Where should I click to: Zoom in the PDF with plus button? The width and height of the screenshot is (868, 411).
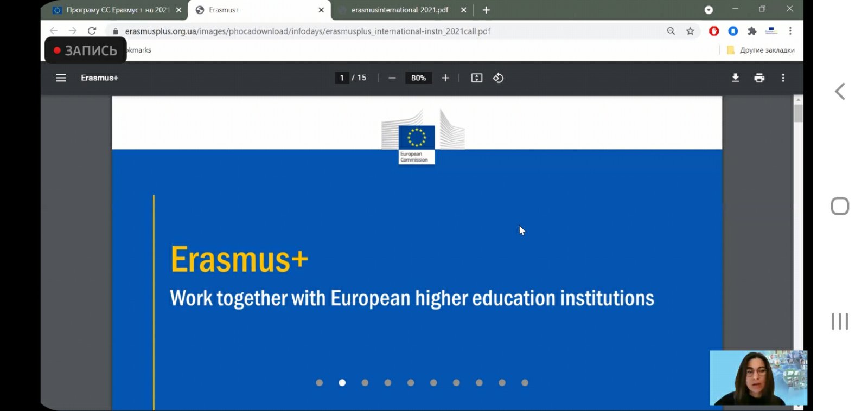(x=445, y=78)
